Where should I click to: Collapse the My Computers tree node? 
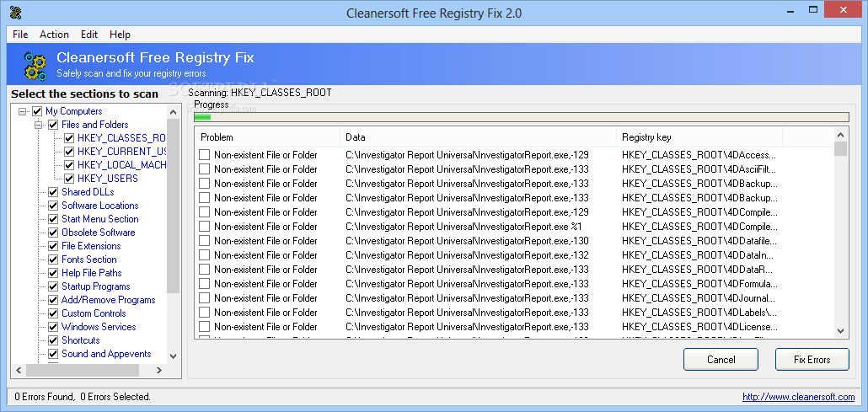[23, 111]
